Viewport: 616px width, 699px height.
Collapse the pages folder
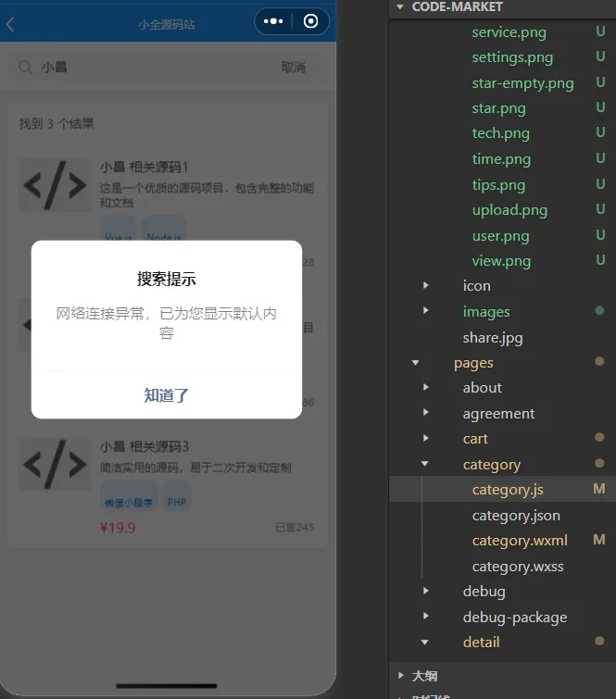coord(416,362)
